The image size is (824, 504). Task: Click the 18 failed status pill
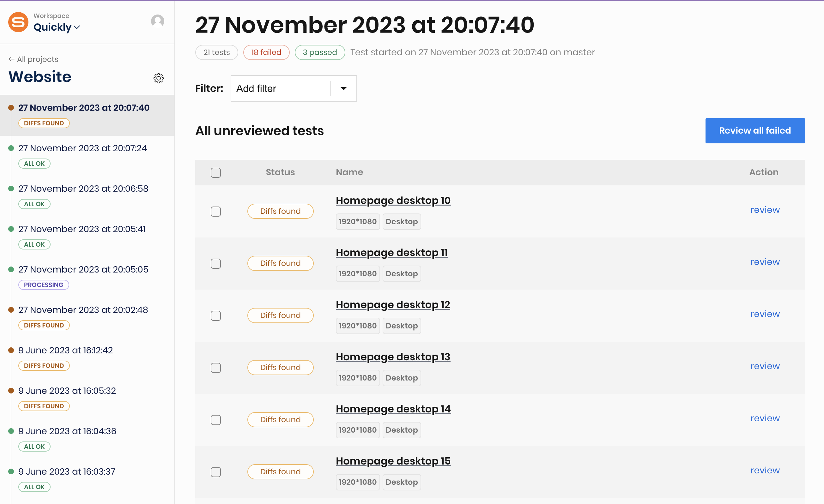[x=266, y=52]
